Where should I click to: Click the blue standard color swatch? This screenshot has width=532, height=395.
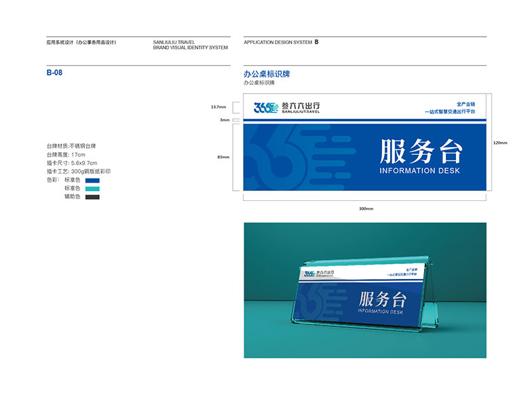[92, 181]
